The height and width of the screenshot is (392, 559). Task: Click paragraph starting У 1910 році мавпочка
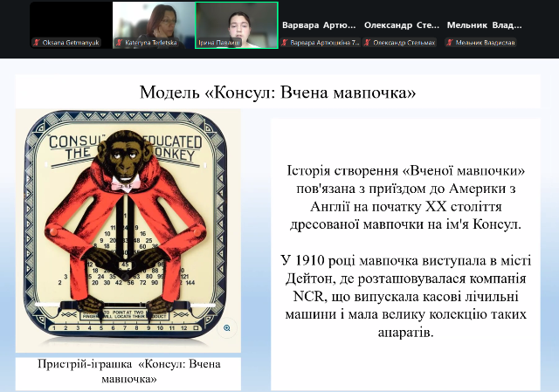tap(405, 297)
